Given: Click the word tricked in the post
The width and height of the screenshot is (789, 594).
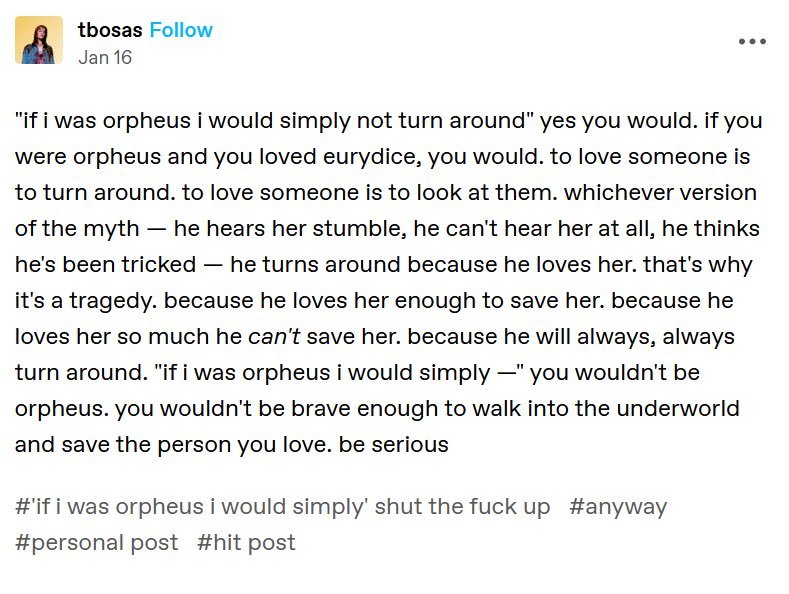Looking at the screenshot, I should (159, 264).
